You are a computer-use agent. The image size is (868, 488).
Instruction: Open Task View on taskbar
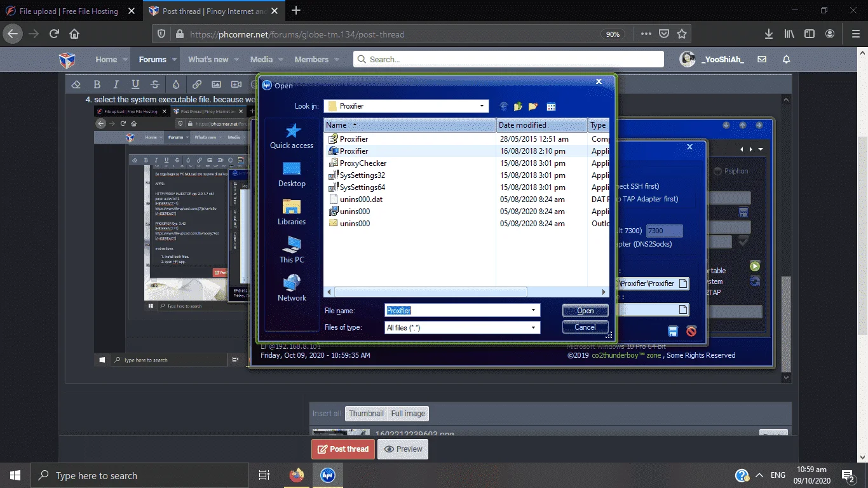(264, 475)
